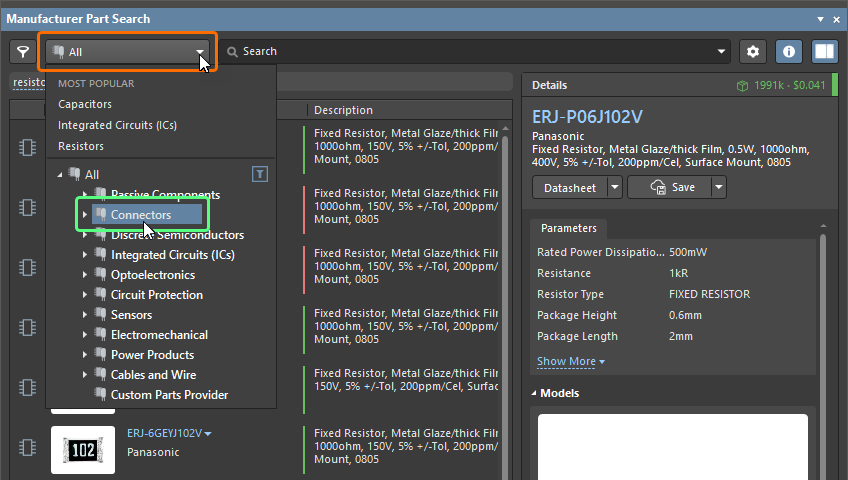Click the Connectors category icon

click(x=100, y=214)
